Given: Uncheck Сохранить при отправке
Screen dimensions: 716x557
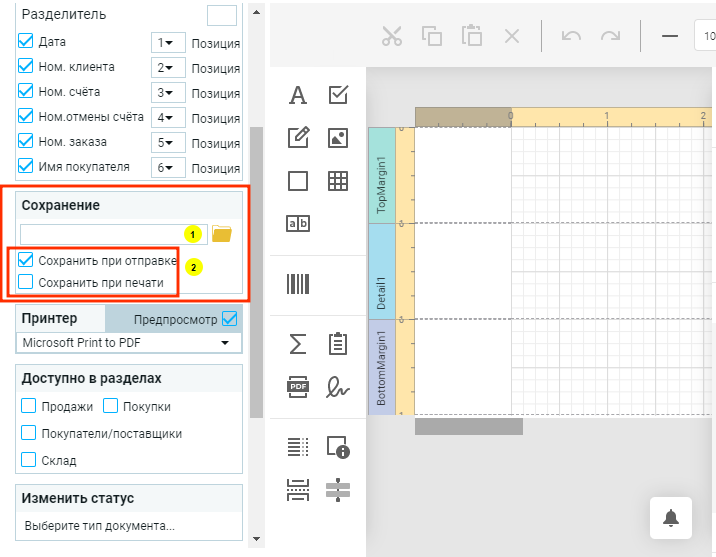Looking at the screenshot, I should click(x=27, y=261).
